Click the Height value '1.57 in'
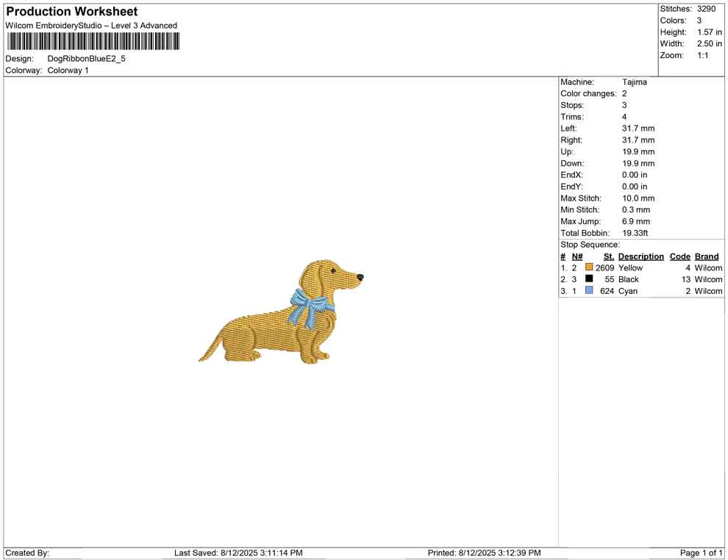The height and width of the screenshot is (560, 728). coord(710,32)
